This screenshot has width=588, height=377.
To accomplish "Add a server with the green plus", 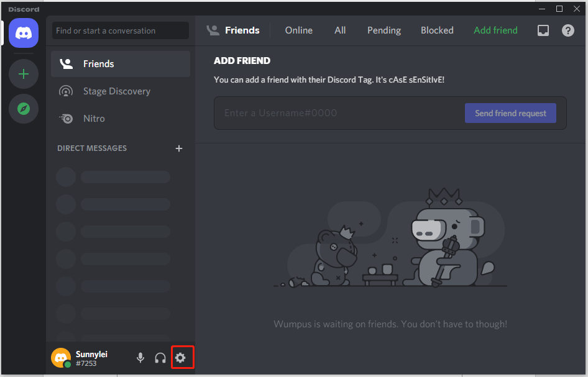I will click(x=24, y=74).
